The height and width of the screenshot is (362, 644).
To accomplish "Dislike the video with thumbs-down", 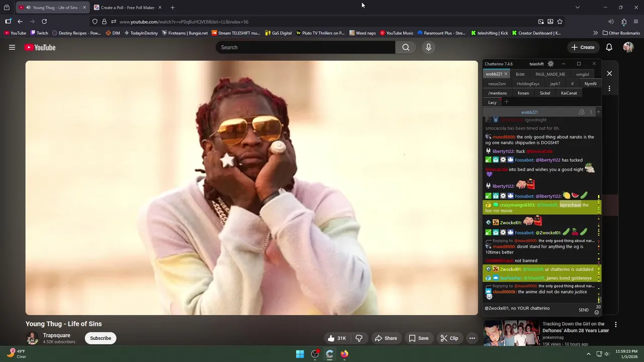I will coord(359,338).
